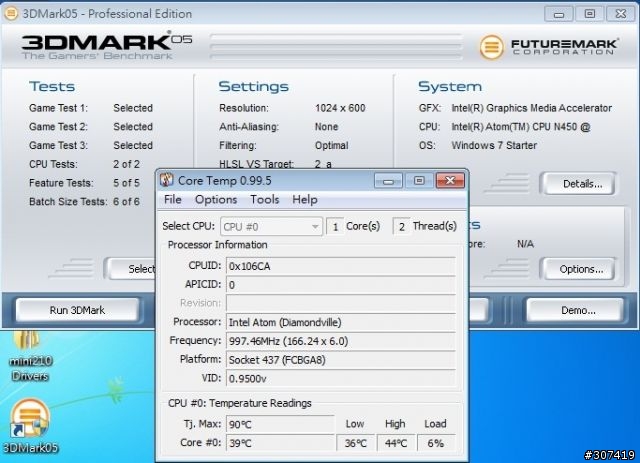Click the CPU Tests 2 of 2 value

point(127,164)
